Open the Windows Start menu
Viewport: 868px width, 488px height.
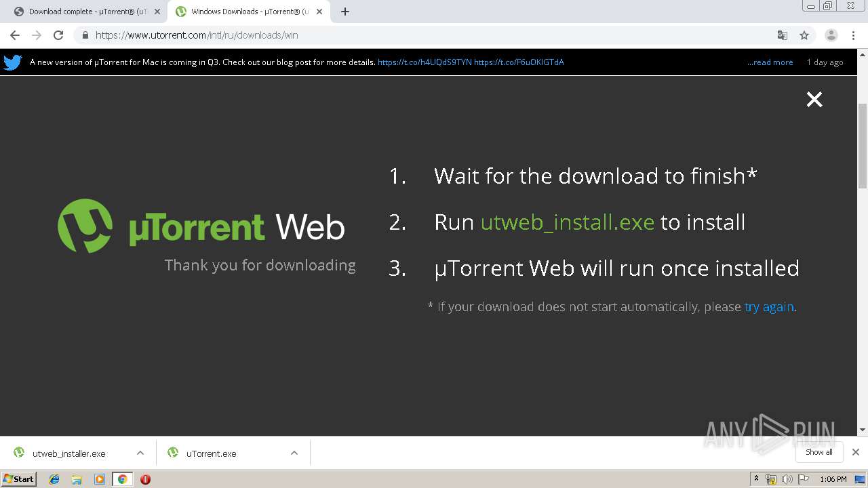point(18,479)
